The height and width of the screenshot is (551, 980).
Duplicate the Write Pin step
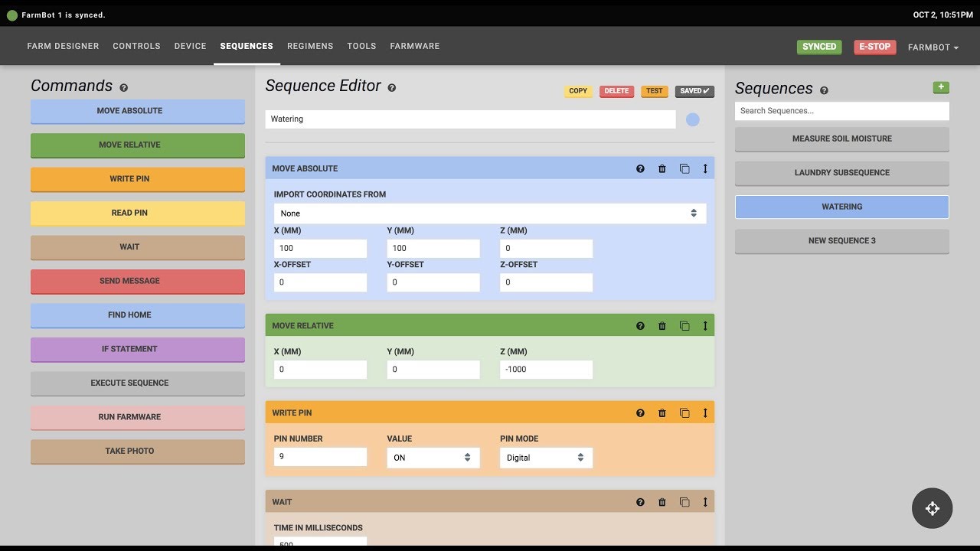click(684, 412)
